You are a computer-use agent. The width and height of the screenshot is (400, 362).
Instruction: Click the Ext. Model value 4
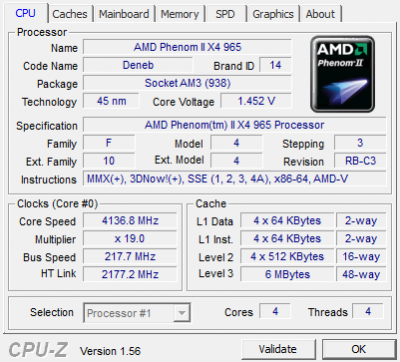tap(236, 161)
